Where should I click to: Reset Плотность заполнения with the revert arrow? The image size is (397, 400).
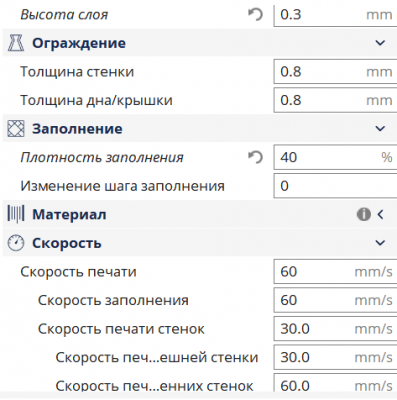coord(256,157)
